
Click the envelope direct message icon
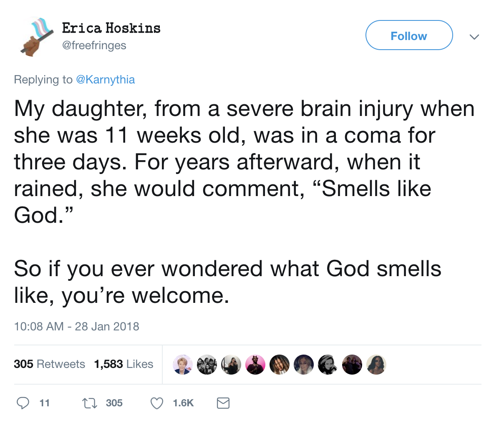(223, 403)
